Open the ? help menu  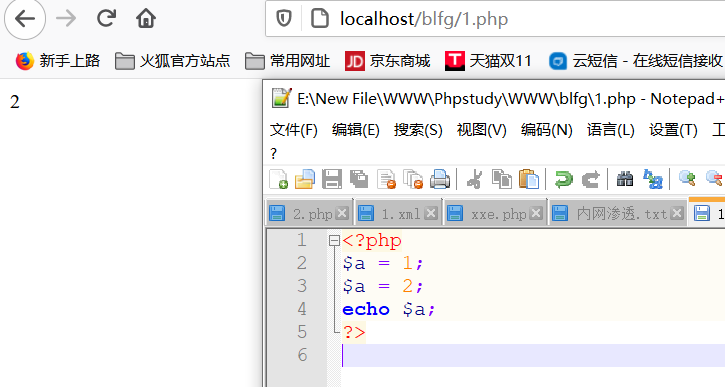274,154
